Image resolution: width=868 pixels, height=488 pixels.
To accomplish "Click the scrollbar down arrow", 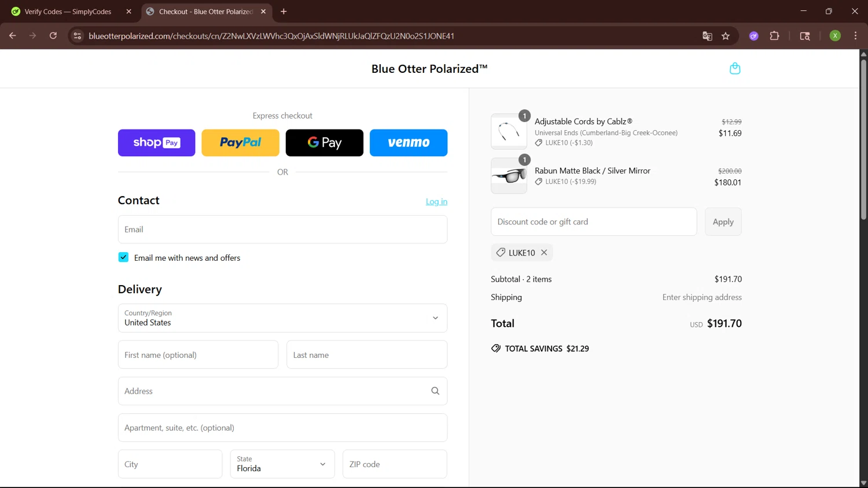I will click(x=863, y=483).
